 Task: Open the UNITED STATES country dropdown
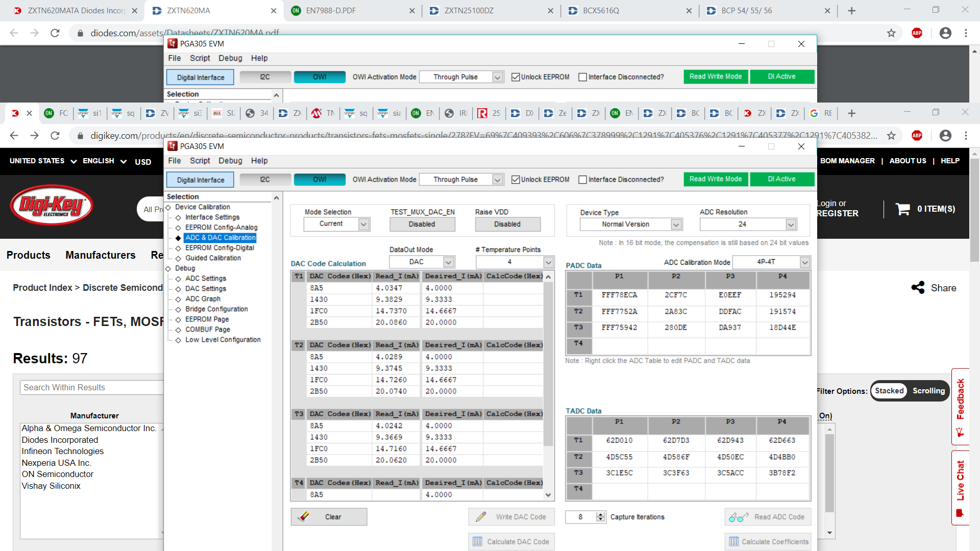pos(43,161)
